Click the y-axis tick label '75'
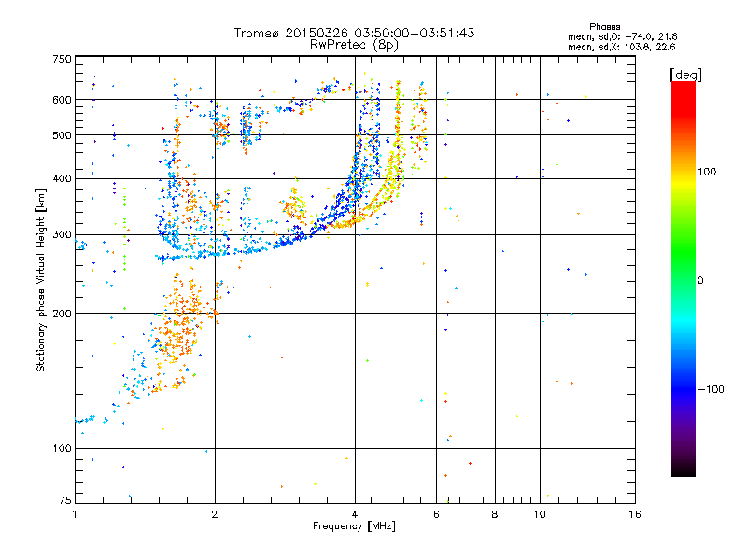Image resolution: width=747 pixels, height=560 pixels. [x=65, y=500]
